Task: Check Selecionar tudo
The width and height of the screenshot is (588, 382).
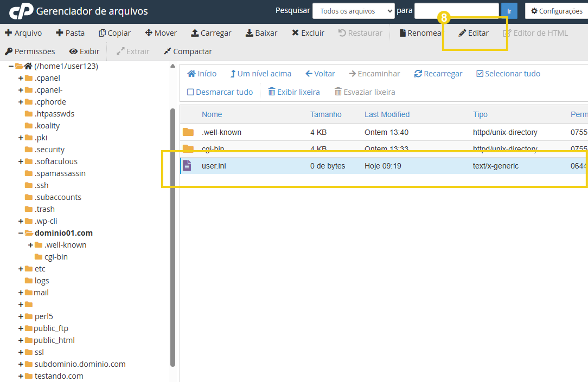Action: [508, 74]
